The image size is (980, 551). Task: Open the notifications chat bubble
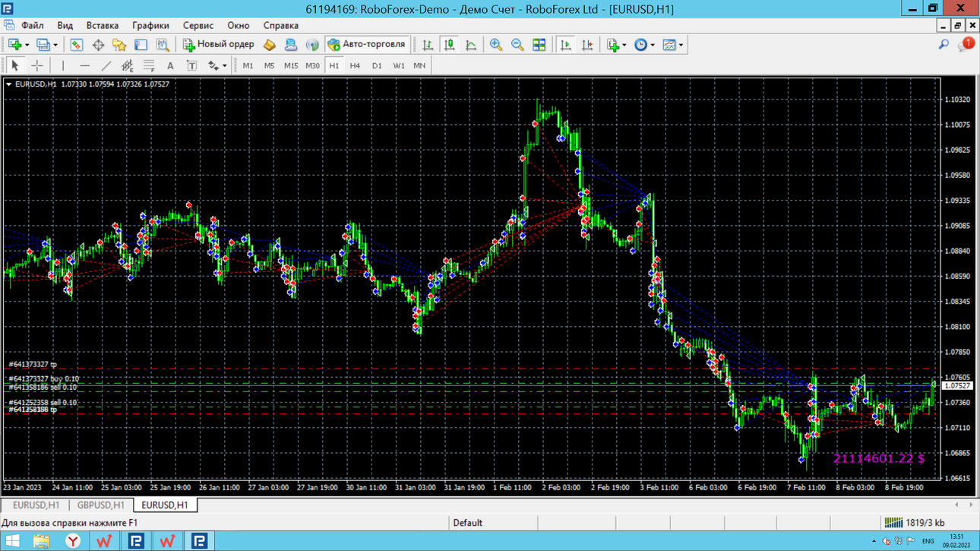coord(966,45)
